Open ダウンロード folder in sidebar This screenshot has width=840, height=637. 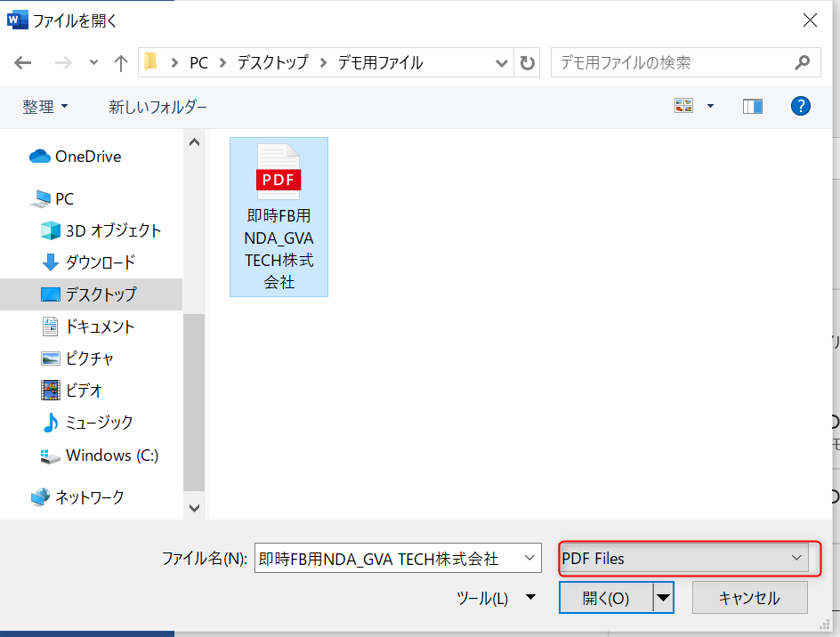click(100, 262)
